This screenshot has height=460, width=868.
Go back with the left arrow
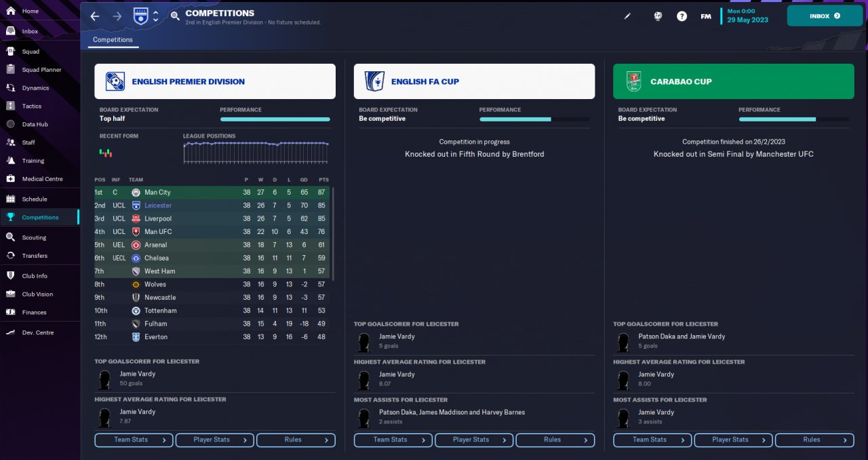pos(95,16)
